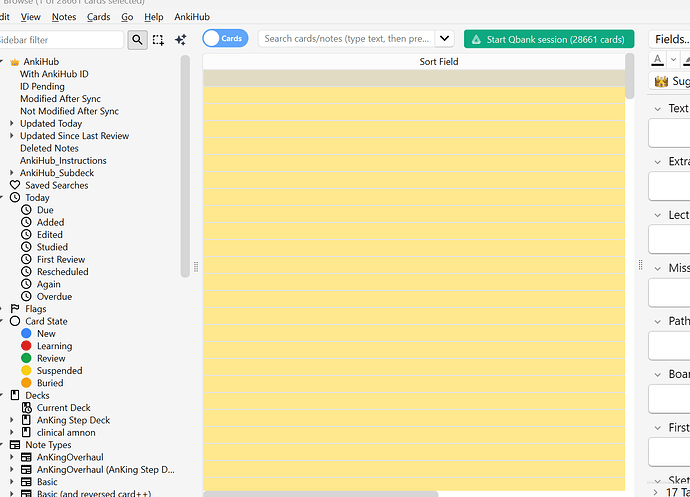
Task: Click the Decks icon in sidebar
Action: [x=15, y=395]
